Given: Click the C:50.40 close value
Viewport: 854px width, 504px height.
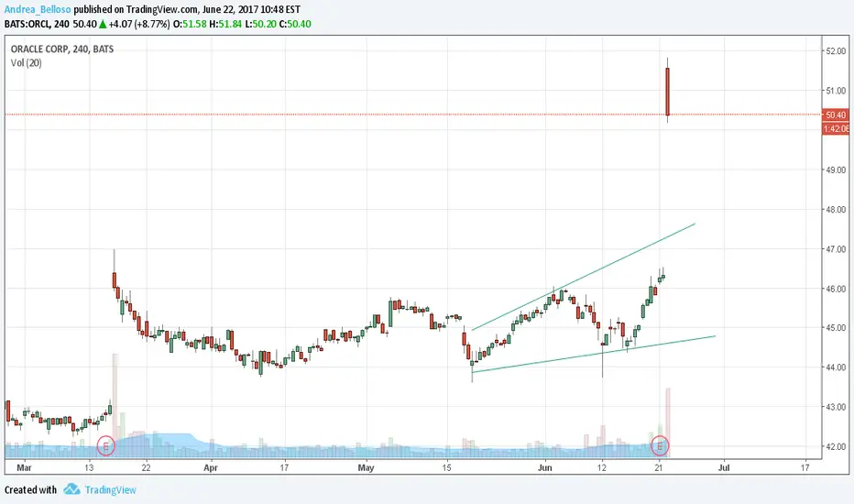Looking at the screenshot, I should point(295,24).
